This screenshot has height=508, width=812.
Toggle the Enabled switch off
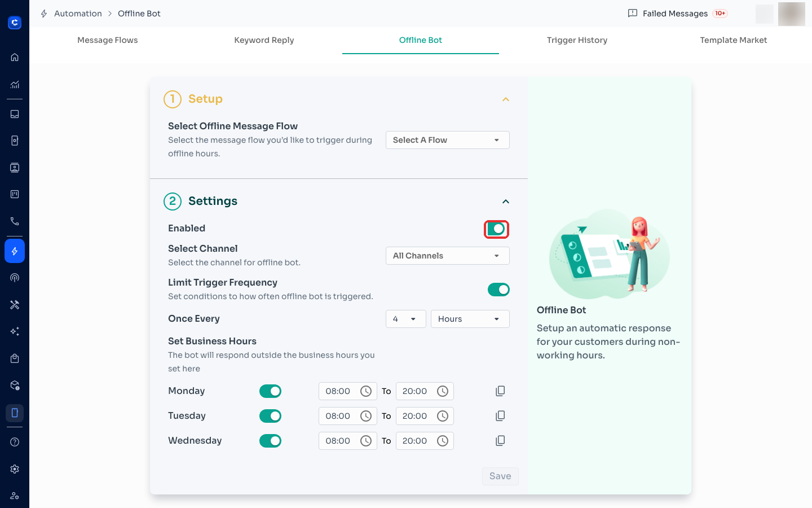tap(497, 229)
